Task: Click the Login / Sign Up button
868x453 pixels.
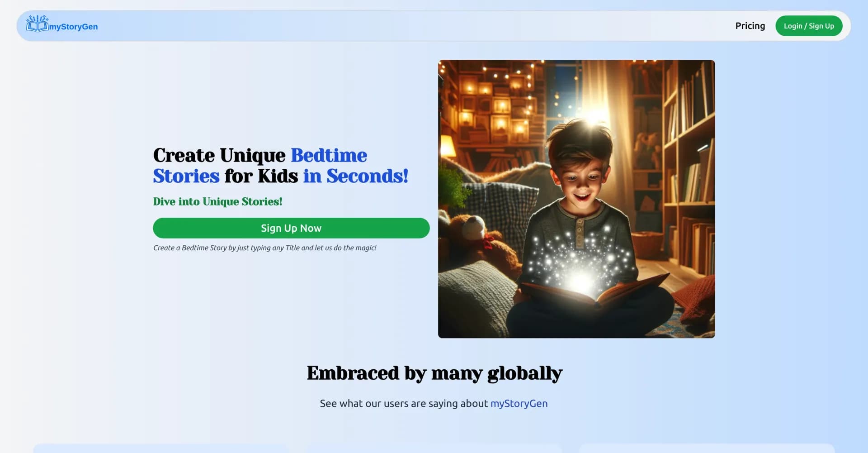Action: (809, 26)
